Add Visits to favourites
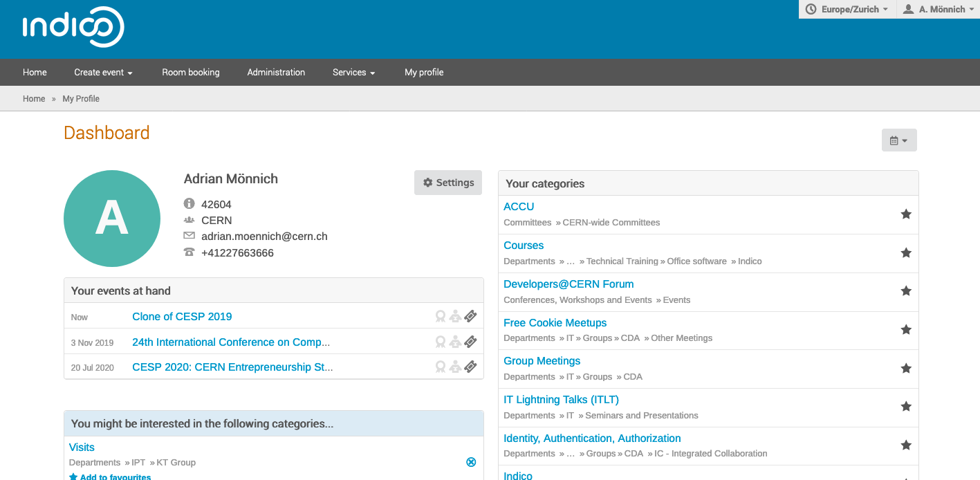980x480 pixels. click(110, 477)
